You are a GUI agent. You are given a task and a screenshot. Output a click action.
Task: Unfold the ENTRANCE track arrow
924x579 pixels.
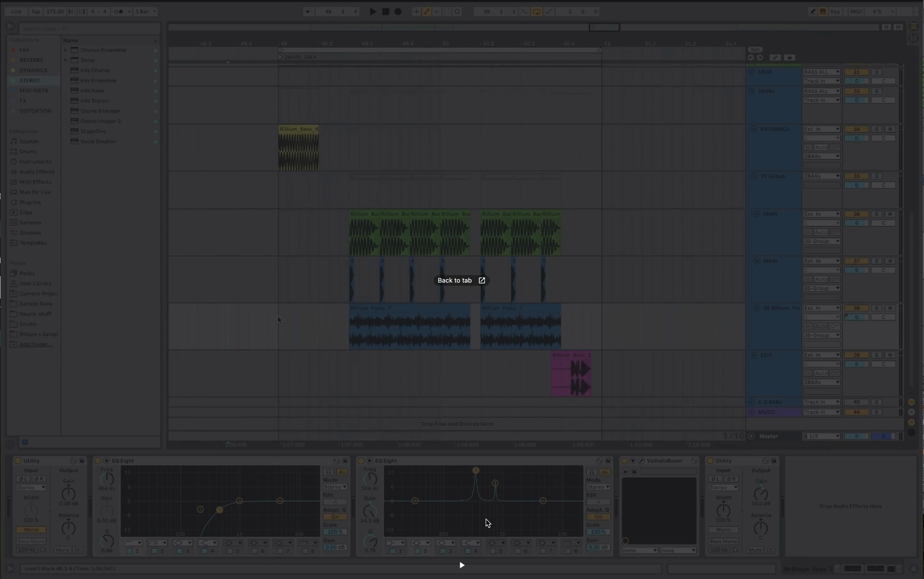754,129
